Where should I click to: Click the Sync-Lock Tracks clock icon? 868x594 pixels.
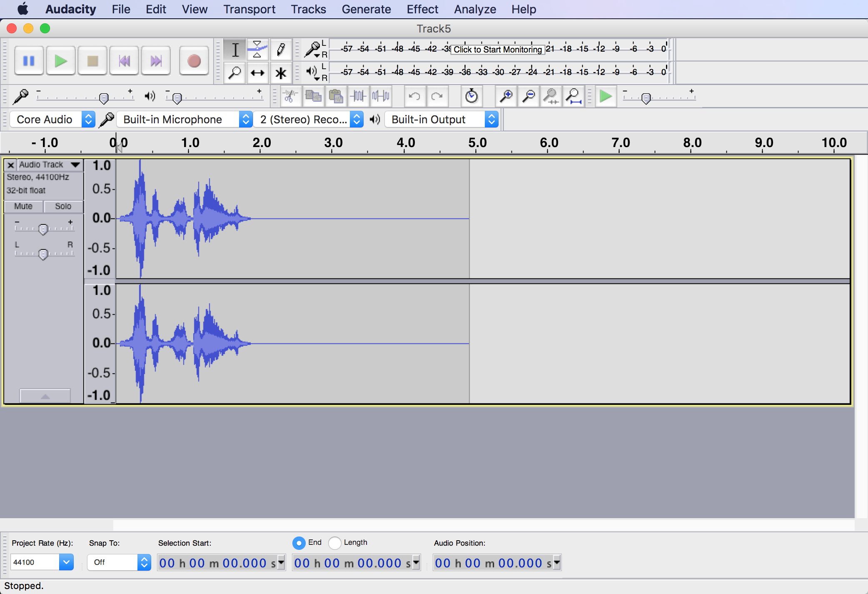(471, 96)
